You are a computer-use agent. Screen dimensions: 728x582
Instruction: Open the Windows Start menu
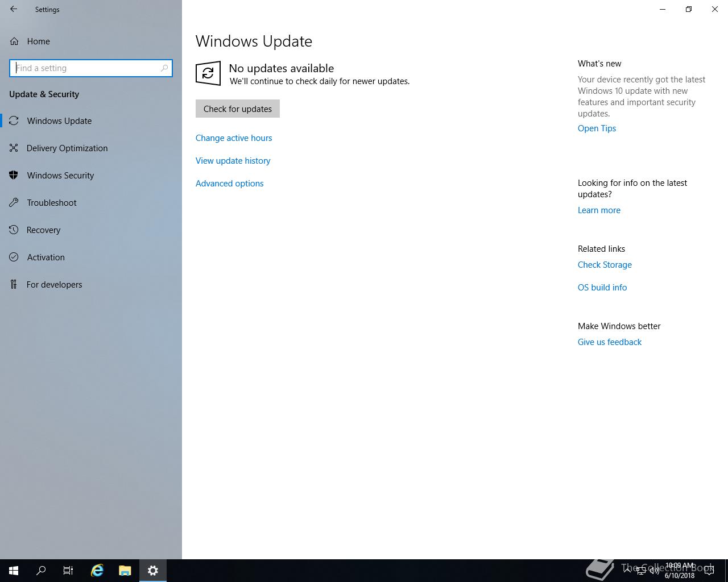pos(14,571)
